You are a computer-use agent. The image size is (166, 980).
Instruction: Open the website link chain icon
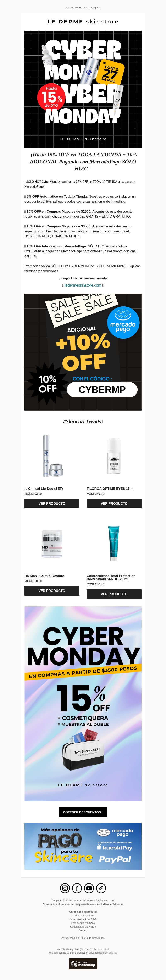tap(101, 888)
